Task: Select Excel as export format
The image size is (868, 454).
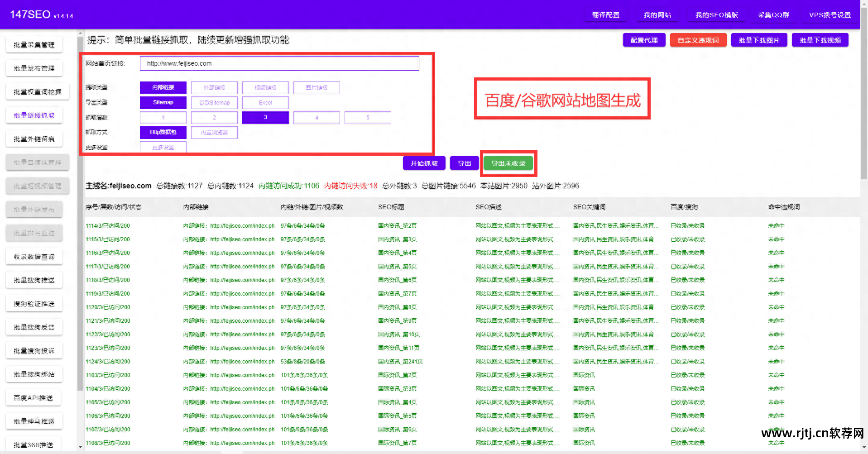Action: 265,102
